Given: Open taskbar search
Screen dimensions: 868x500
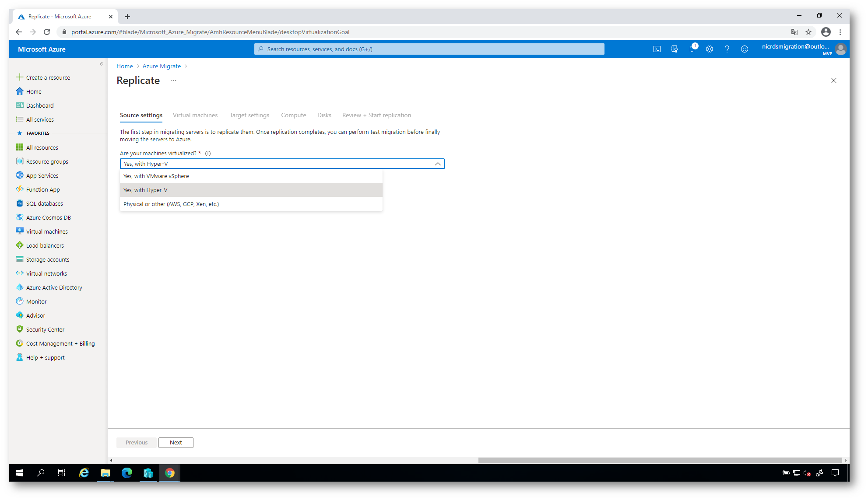Looking at the screenshot, I should pos(41,473).
